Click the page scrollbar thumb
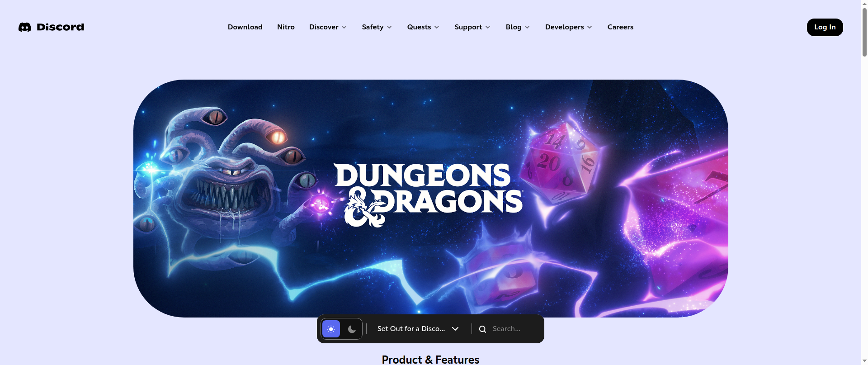This screenshot has width=868, height=365. coord(864,32)
